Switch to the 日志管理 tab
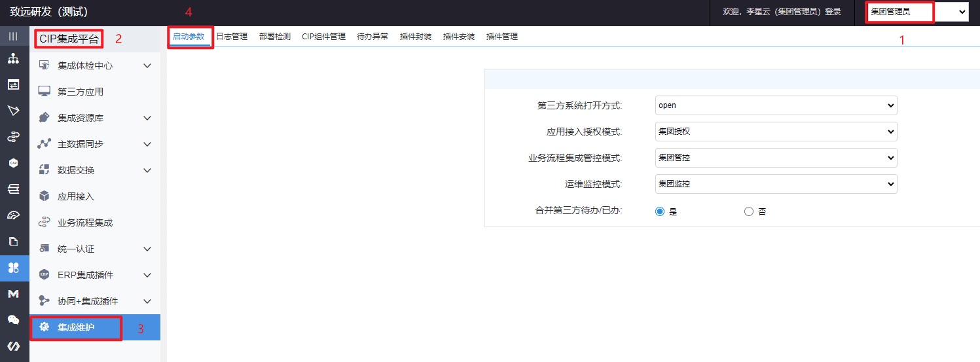Screen dimensions: 980x362 click(232, 37)
